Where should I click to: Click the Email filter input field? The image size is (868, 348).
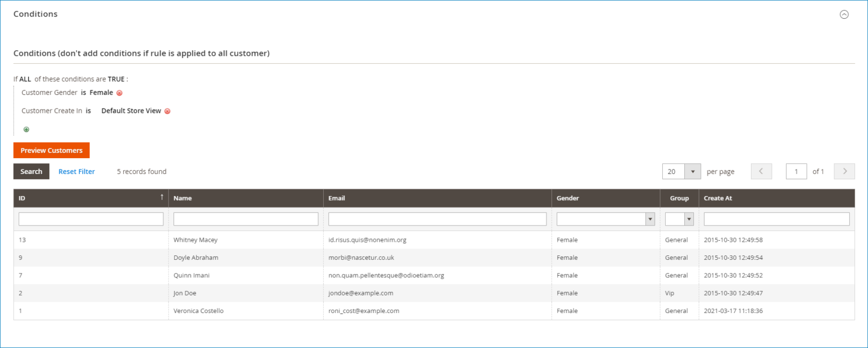[437, 219]
